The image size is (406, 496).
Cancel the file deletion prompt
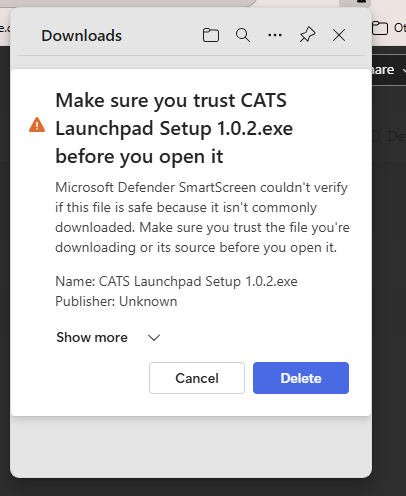pos(197,378)
